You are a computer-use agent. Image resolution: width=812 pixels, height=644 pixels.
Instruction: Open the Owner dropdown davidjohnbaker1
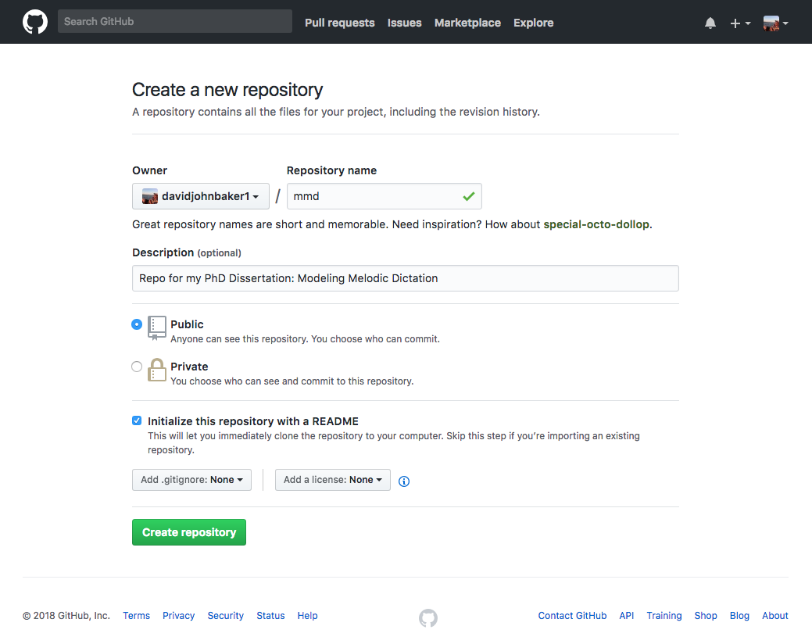[201, 196]
